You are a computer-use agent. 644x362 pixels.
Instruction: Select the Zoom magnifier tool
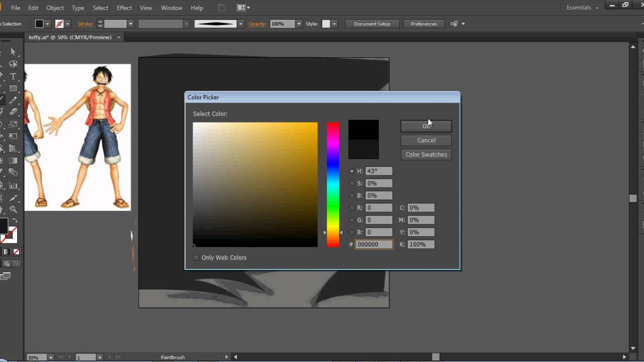click(14, 210)
